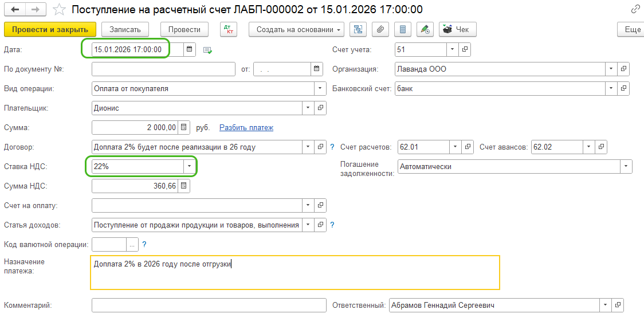
Task: Focus the Комментарий input field
Action: click(x=209, y=306)
